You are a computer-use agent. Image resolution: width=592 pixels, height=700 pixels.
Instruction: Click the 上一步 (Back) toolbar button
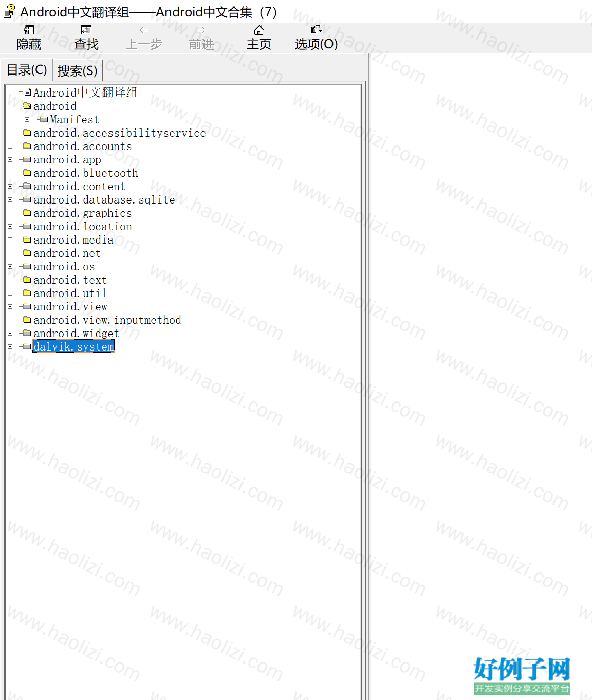(144, 38)
